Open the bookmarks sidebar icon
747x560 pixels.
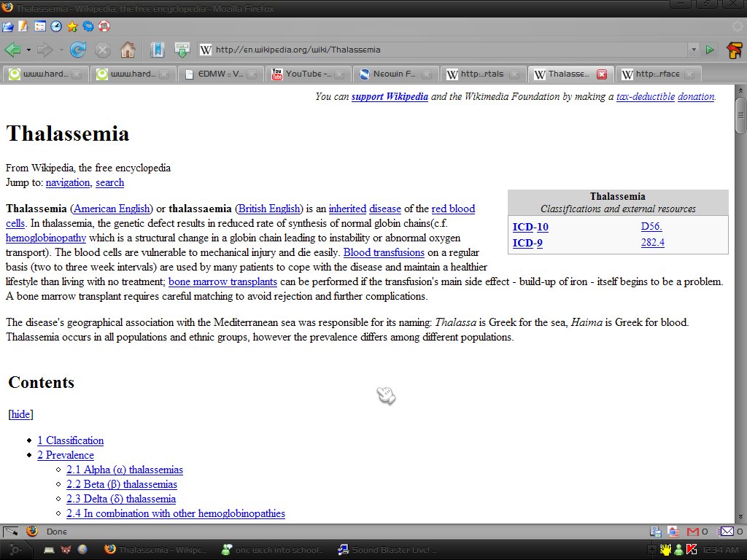(x=157, y=50)
